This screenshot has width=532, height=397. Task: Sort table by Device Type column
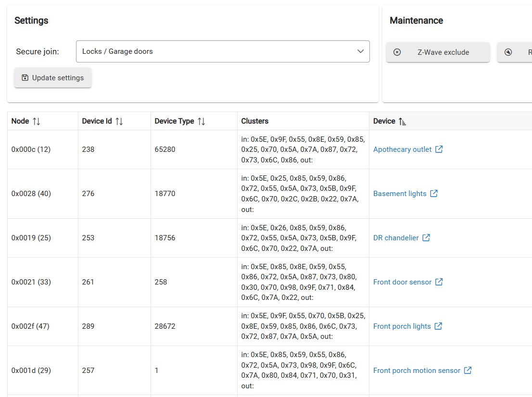pos(202,122)
